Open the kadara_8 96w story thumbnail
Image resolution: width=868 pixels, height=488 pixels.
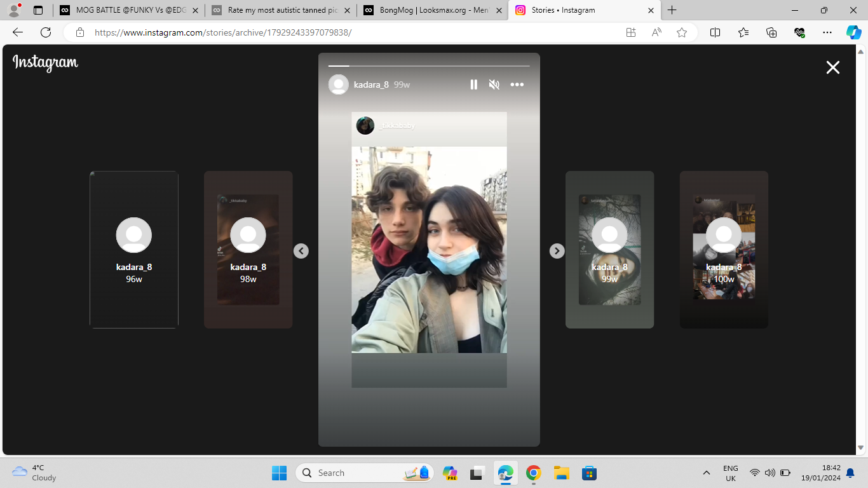pyautogui.click(x=134, y=250)
